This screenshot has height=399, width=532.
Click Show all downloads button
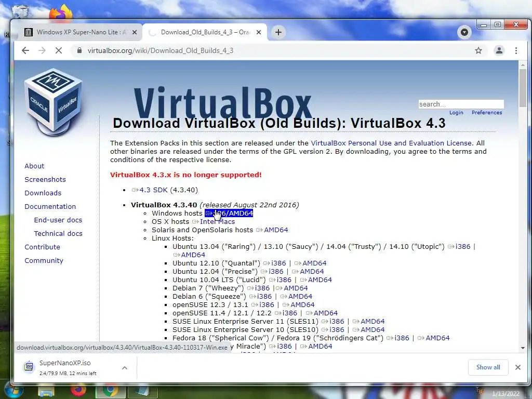(x=488, y=367)
